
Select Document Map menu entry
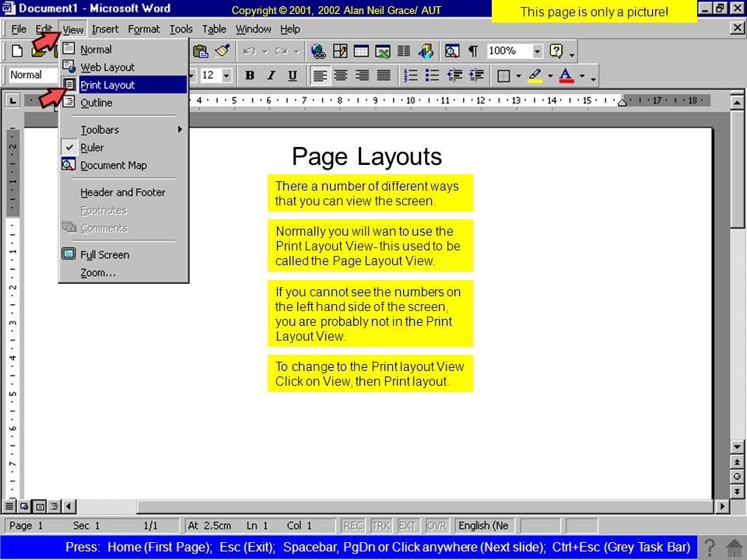(x=124, y=165)
